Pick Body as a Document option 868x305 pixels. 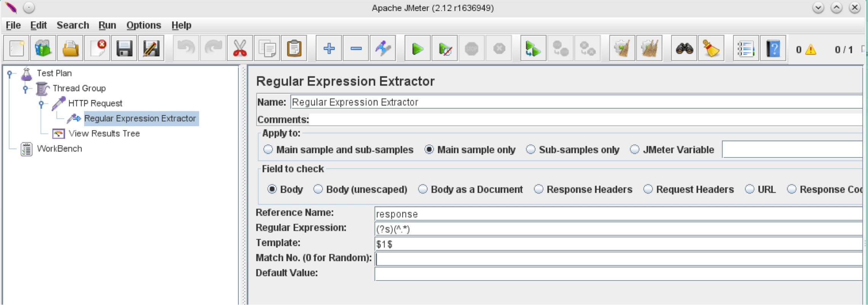423,189
